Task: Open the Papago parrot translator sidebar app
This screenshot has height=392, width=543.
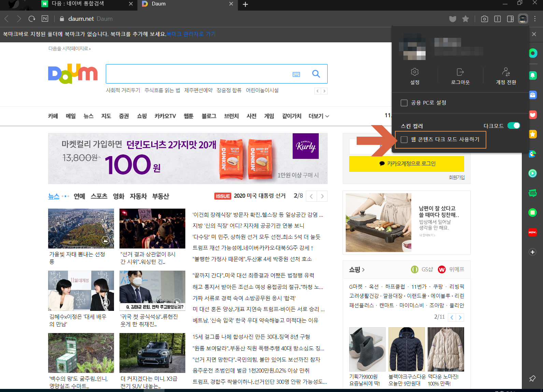Action: (x=533, y=154)
